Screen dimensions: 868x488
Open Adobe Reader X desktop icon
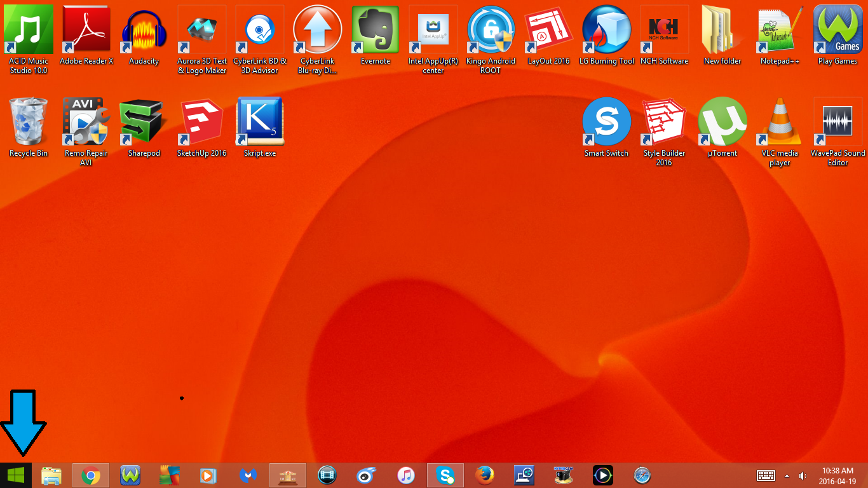pos(86,35)
